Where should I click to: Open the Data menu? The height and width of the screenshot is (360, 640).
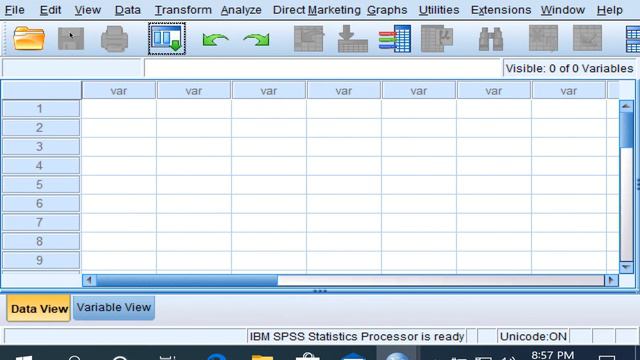coord(128,10)
